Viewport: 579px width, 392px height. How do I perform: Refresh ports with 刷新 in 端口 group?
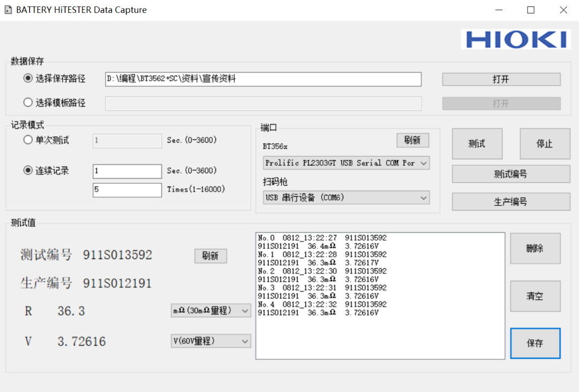pyautogui.click(x=412, y=140)
